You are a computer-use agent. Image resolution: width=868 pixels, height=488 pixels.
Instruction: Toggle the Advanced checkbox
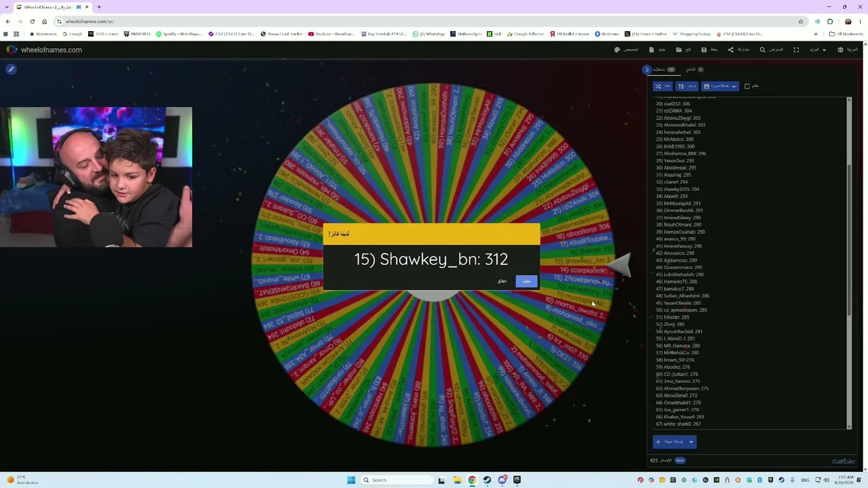[x=747, y=86]
